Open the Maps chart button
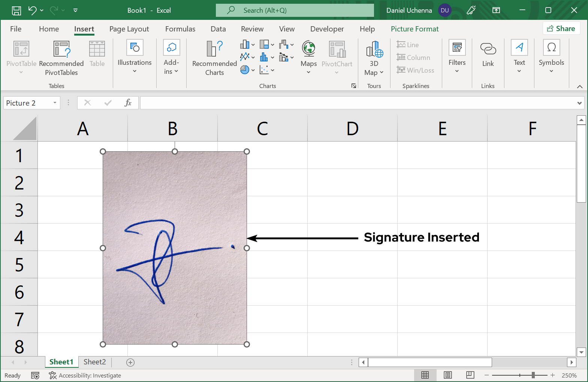 (x=308, y=58)
